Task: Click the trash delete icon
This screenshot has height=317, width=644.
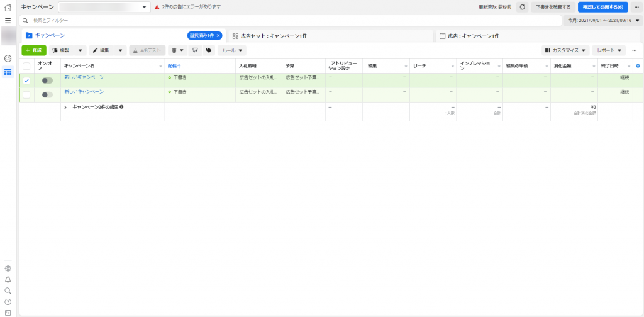Action: pos(174,50)
